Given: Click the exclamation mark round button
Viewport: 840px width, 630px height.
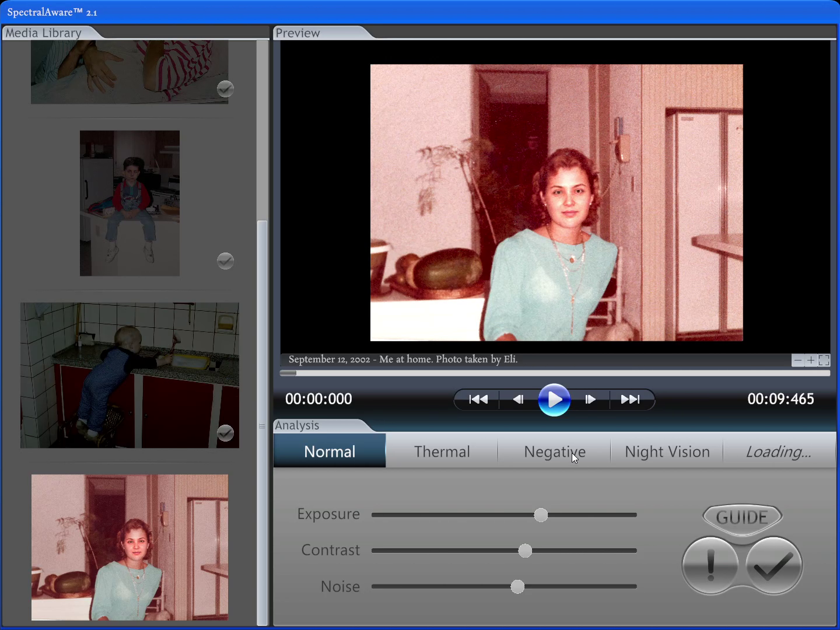Looking at the screenshot, I should coord(710,565).
